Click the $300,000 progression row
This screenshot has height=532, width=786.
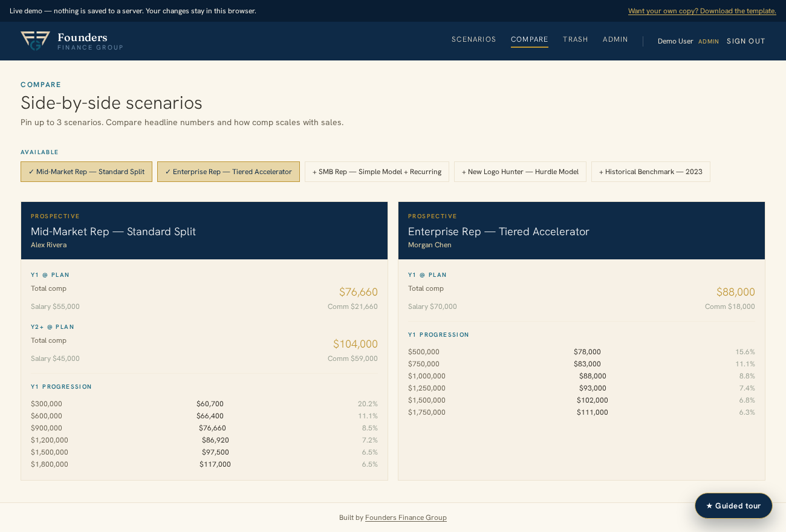(204, 404)
